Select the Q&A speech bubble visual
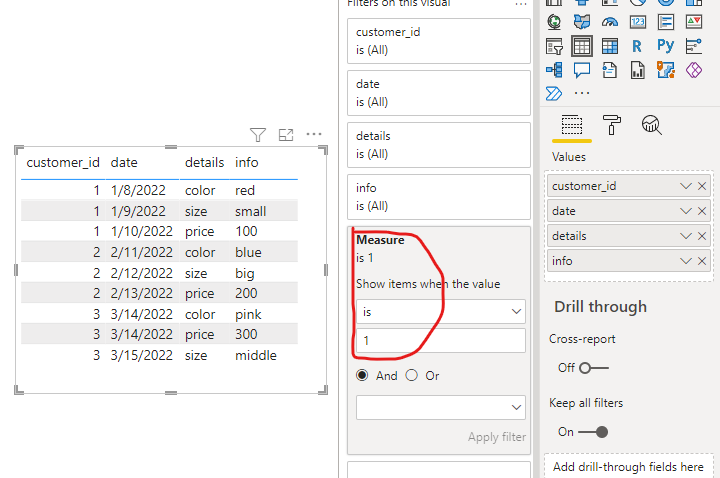 click(582, 70)
